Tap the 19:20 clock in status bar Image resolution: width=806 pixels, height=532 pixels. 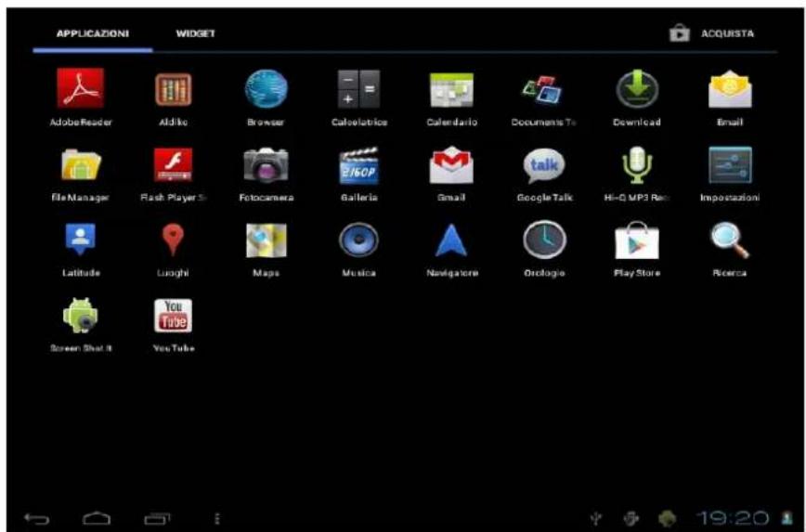pyautogui.click(x=733, y=517)
